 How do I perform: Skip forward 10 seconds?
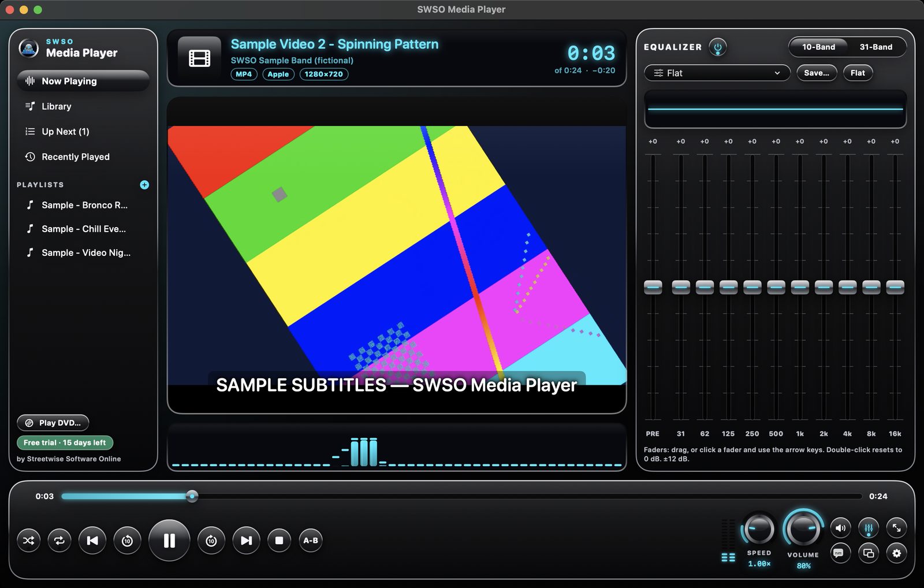[211, 541]
